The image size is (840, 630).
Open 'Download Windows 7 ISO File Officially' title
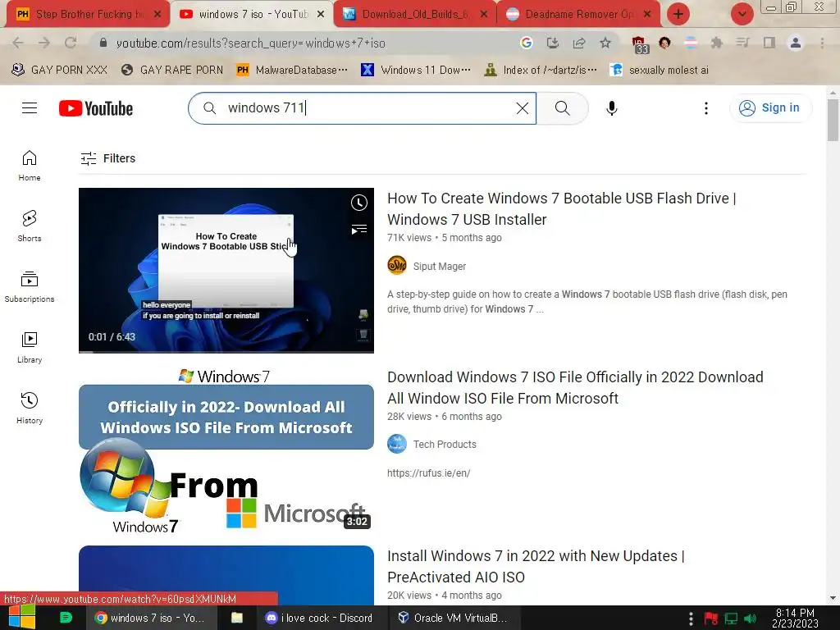(x=575, y=388)
